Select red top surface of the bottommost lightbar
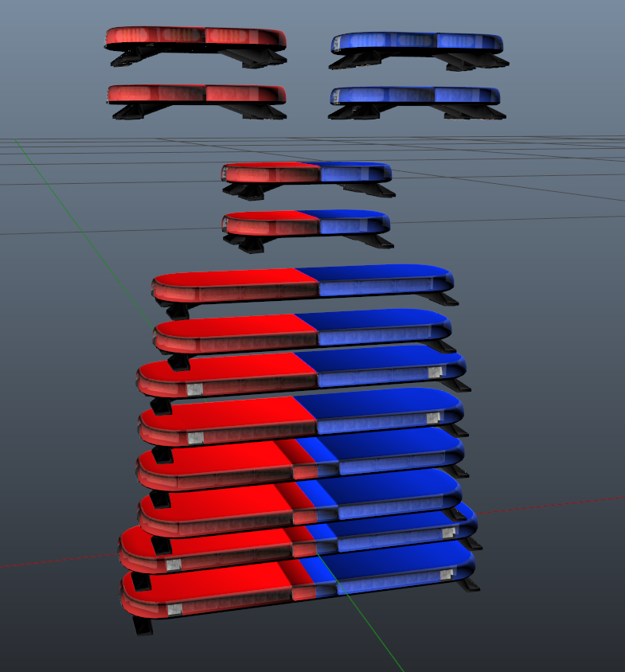Viewport: 625px width, 672px height. (x=207, y=575)
